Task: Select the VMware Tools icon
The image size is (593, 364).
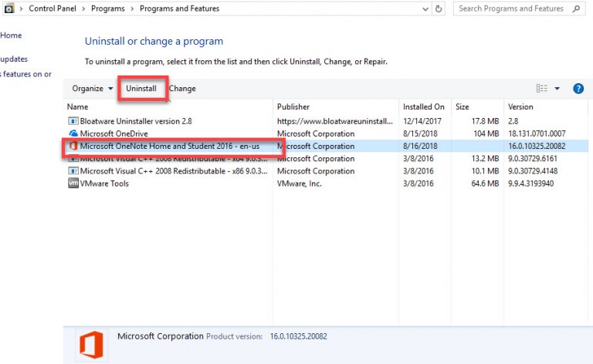Action: point(73,183)
